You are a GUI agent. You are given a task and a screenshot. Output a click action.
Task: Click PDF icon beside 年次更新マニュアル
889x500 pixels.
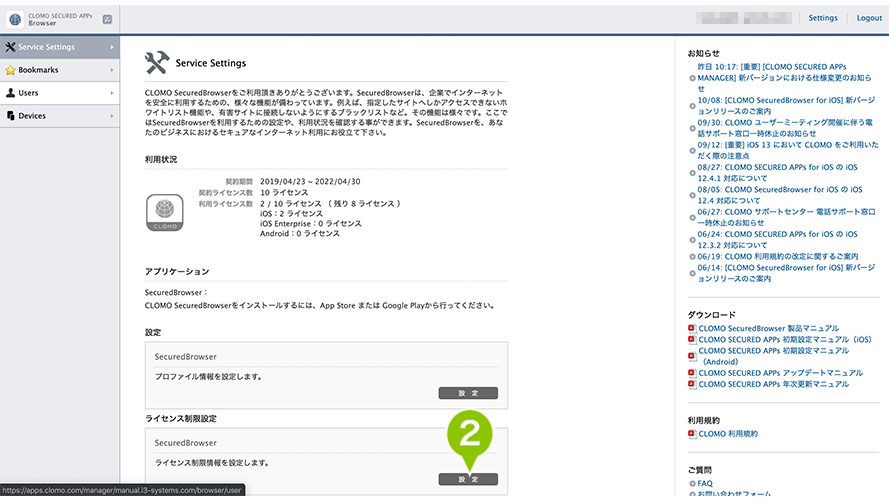[x=692, y=384]
